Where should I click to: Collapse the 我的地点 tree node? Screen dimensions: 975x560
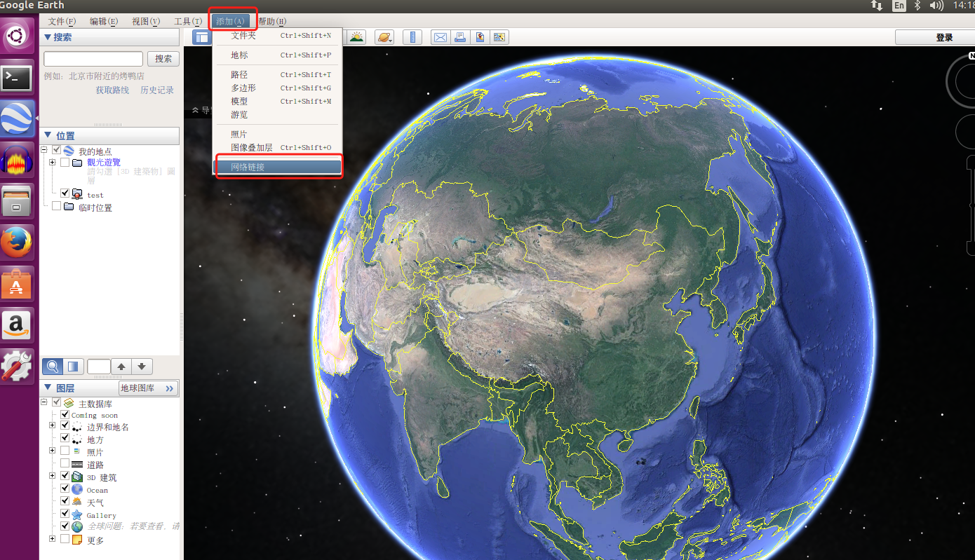tap(45, 149)
